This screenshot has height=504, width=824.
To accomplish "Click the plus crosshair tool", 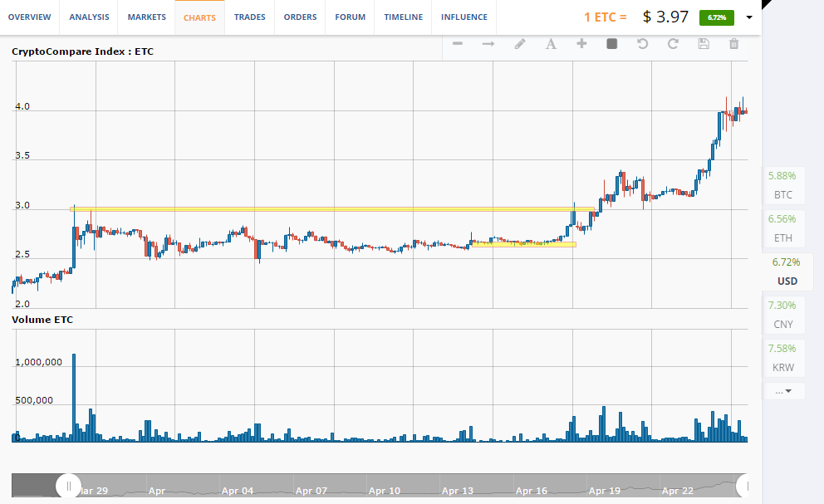I will [x=581, y=44].
